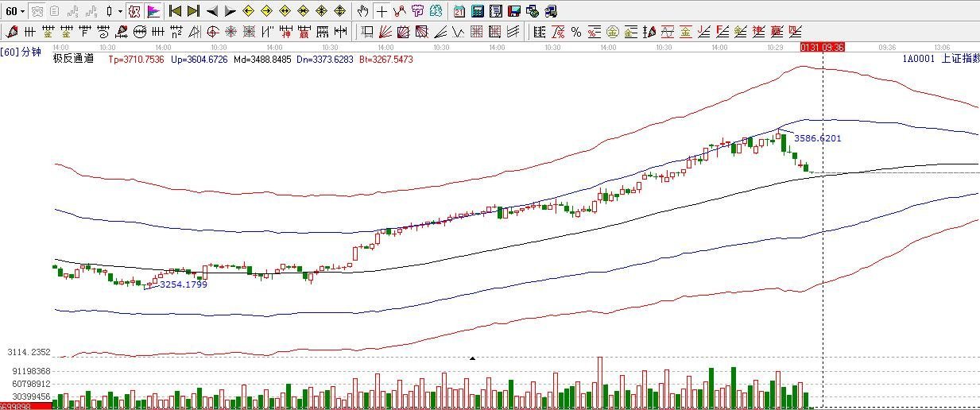Click the Md=3488.8485 value
Image resolution: width=980 pixels, height=410 pixels.
[x=262, y=60]
